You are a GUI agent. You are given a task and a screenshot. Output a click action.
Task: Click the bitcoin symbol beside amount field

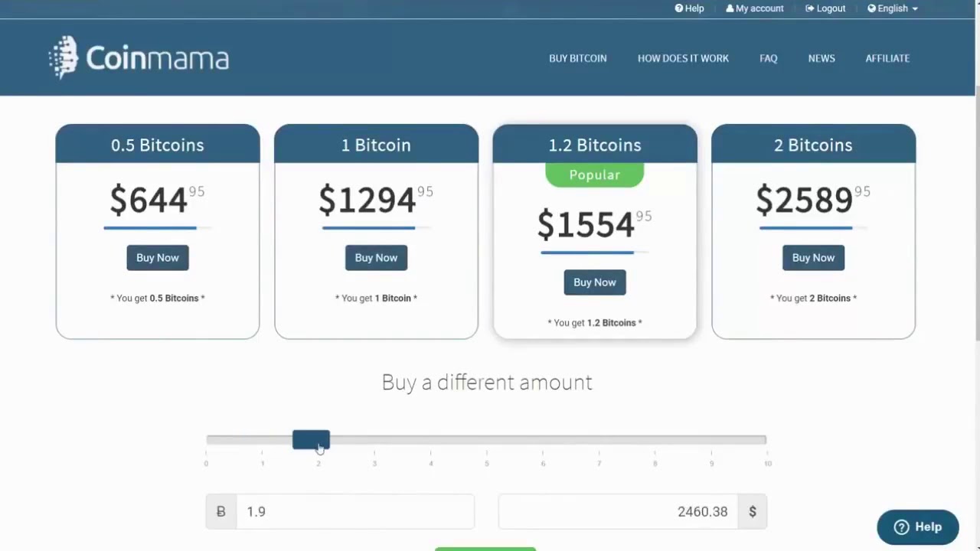click(221, 511)
